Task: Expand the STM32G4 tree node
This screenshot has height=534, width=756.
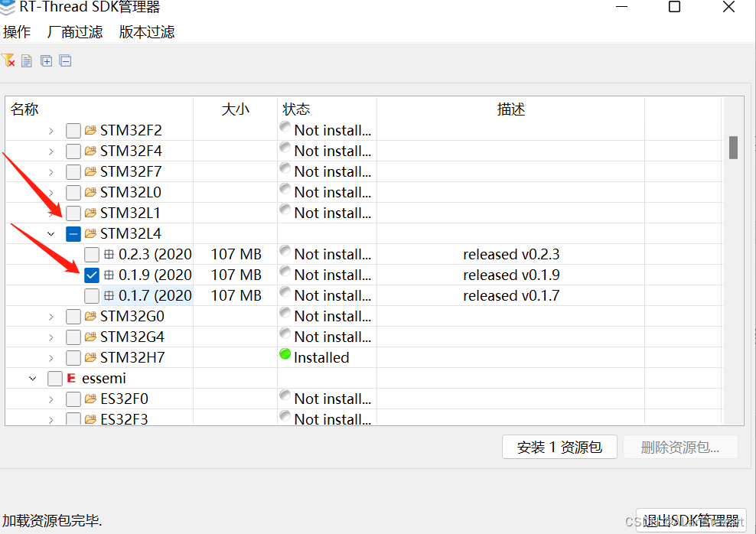Action: click(x=51, y=337)
